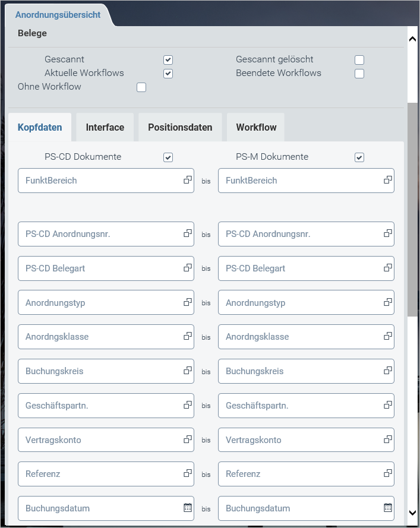Click the scrollbar down arrow

click(413, 513)
